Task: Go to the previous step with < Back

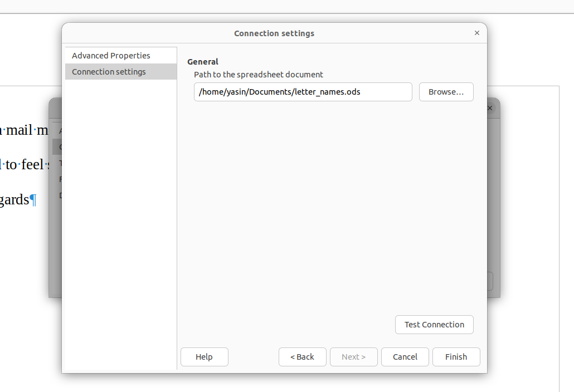Action: point(302,357)
